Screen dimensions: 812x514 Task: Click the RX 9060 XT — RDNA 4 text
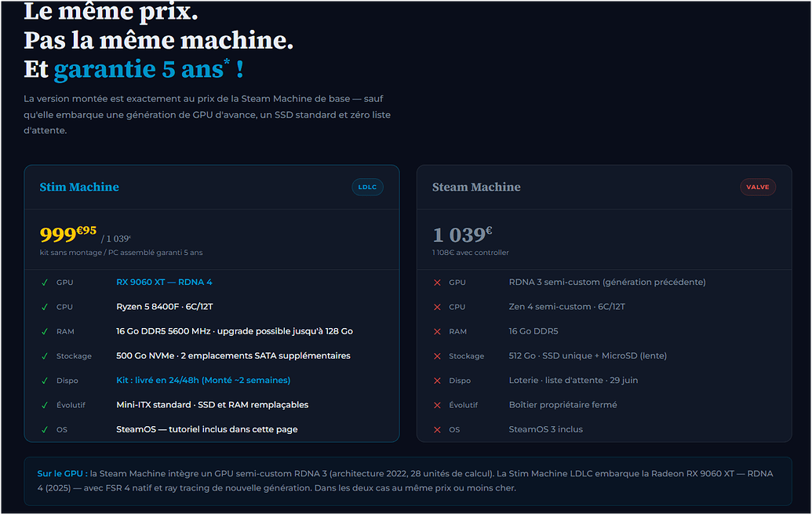(164, 282)
